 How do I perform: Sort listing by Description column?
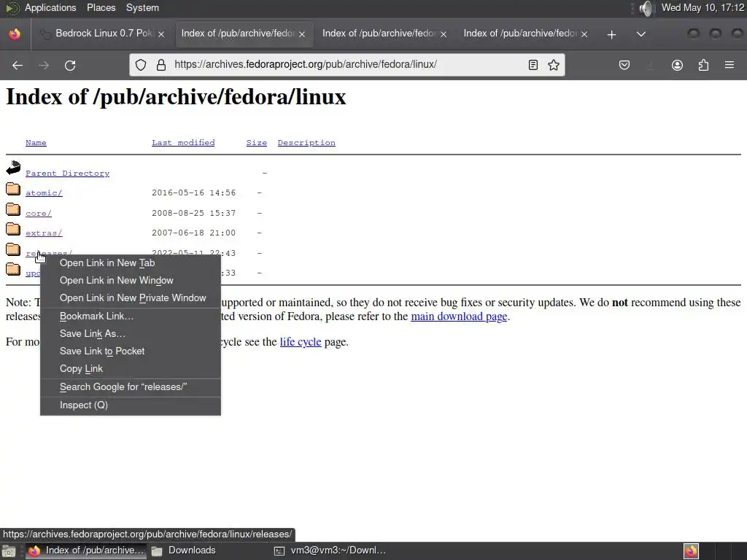point(306,142)
